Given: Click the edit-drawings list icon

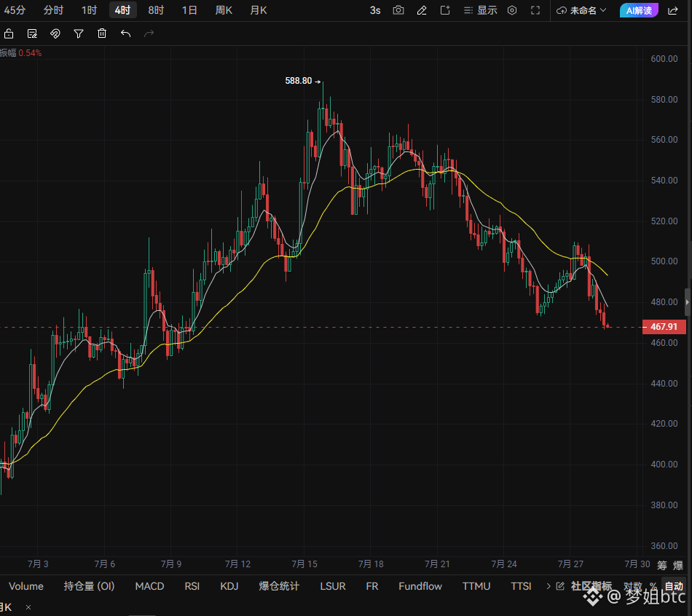Looking at the screenshot, I should coord(32,33).
